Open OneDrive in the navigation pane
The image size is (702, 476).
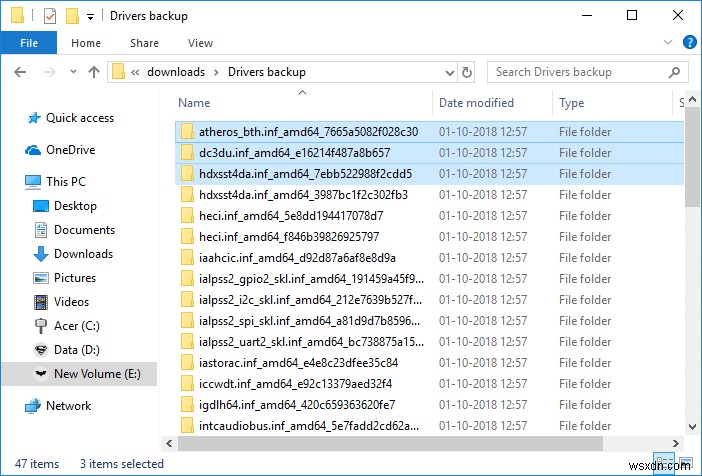pos(60,150)
